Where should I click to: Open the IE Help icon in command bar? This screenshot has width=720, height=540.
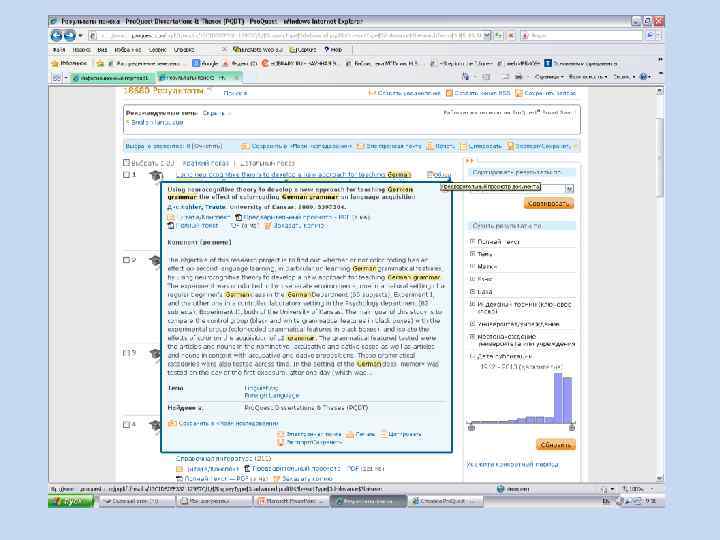(x=644, y=77)
